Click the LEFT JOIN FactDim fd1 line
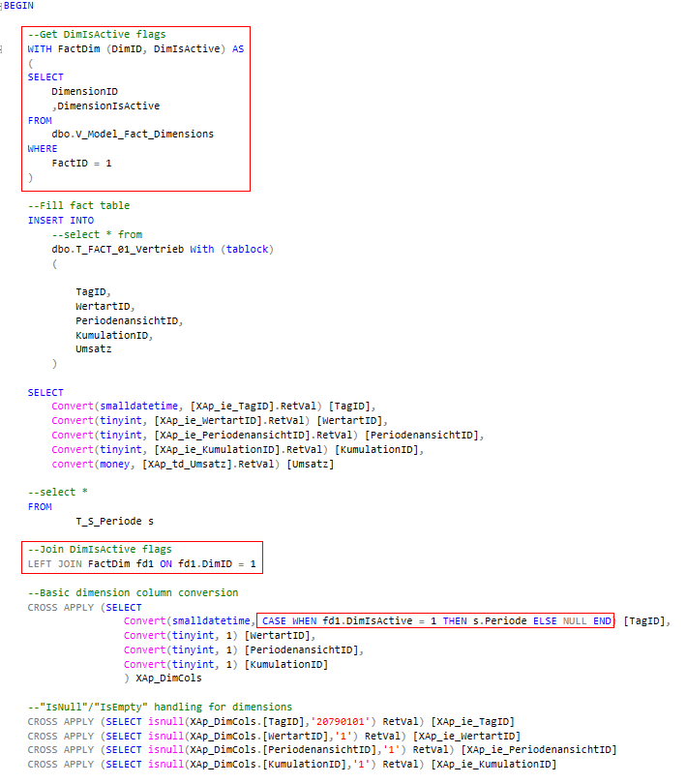The height and width of the screenshot is (784, 687). coord(142,563)
